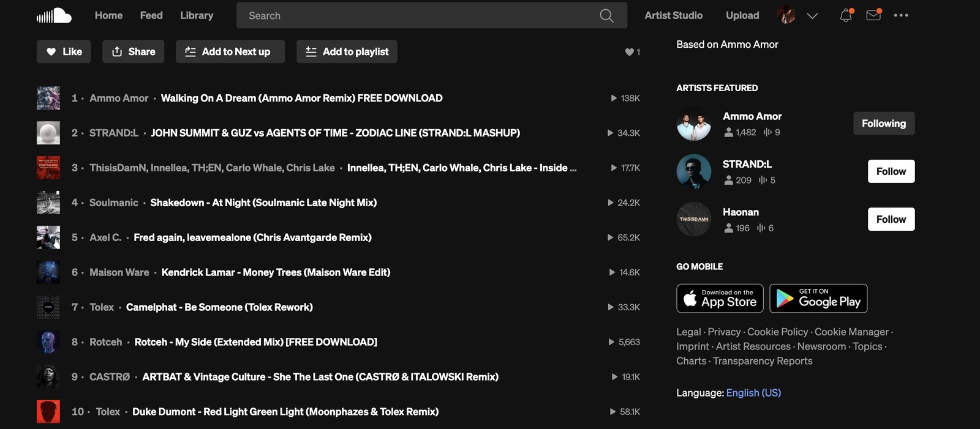Viewport: 980px width, 429px height.
Task: Follow STRAND:L artist
Action: [x=891, y=171]
